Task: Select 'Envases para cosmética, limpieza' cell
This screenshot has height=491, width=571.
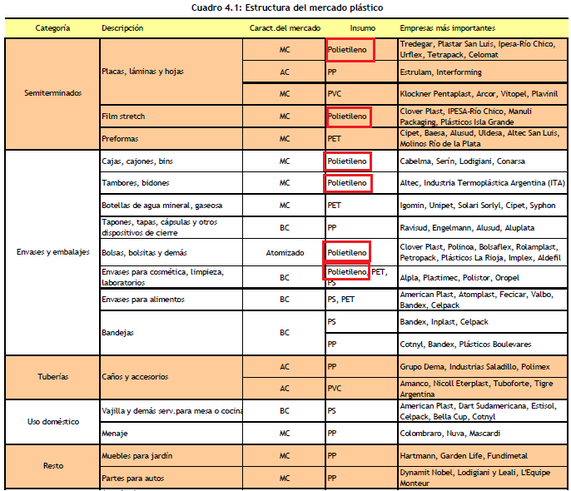Action: pos(171,277)
